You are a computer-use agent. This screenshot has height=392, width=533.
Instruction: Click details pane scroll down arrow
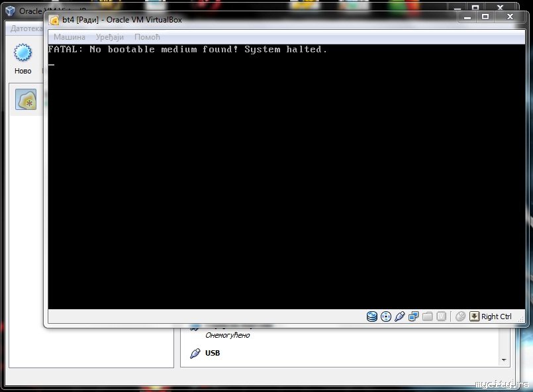[504, 360]
